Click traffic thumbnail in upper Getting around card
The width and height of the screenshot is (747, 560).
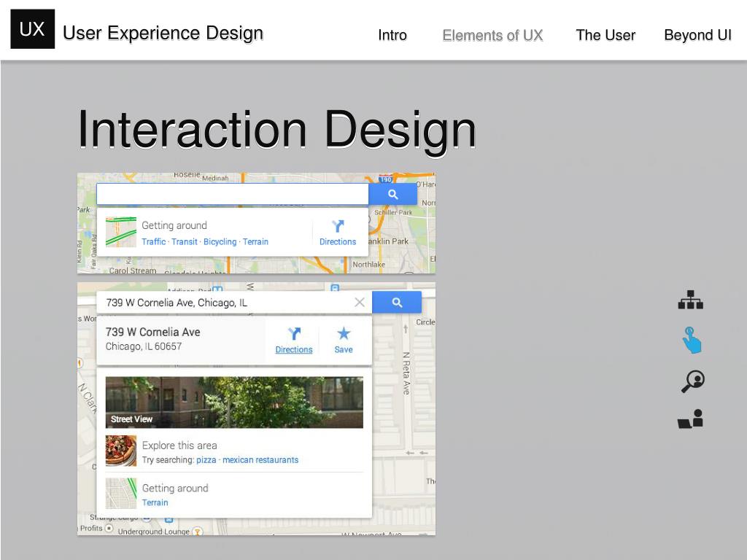coord(121,233)
